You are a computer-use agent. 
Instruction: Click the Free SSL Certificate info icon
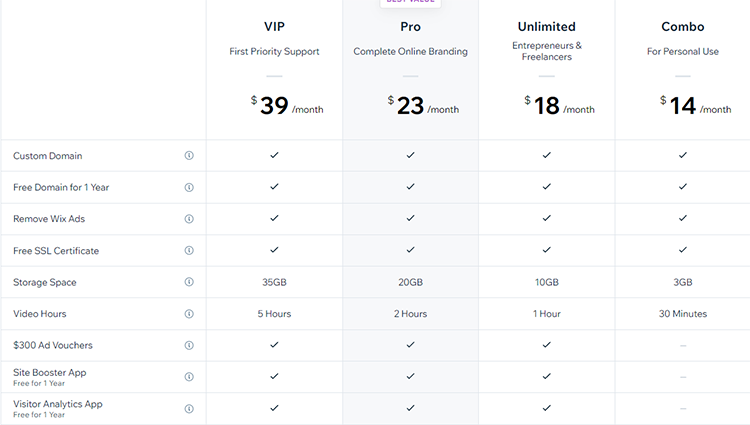189,251
